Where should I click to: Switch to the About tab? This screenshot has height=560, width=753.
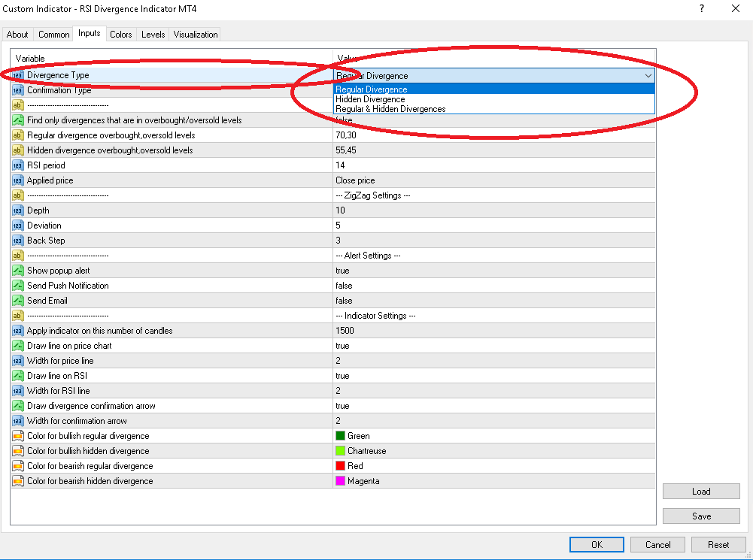coord(17,35)
